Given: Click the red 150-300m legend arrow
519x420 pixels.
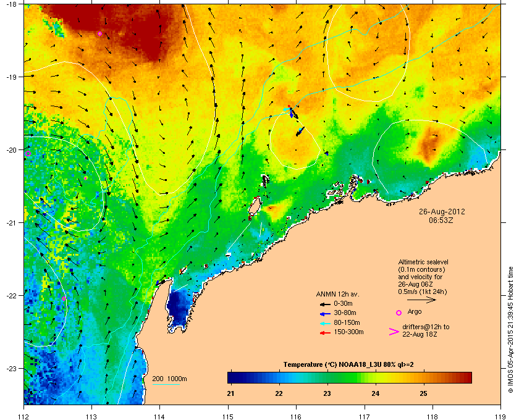Looking at the screenshot, I should [325, 333].
